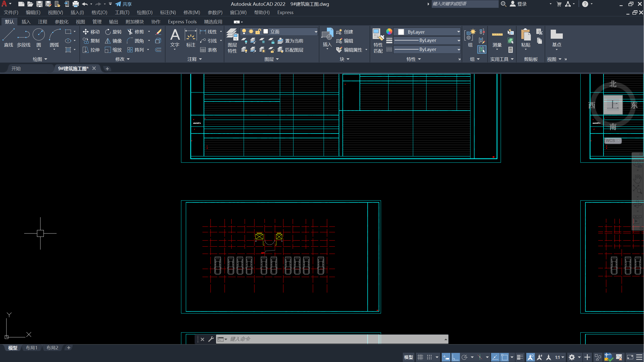
Task: Click the 置为当前 button
Action: click(x=290, y=41)
